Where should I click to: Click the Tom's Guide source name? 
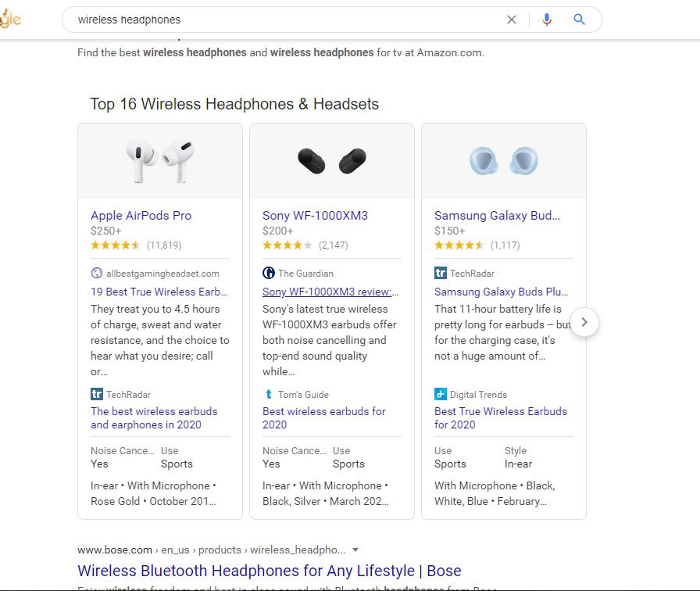tap(303, 395)
